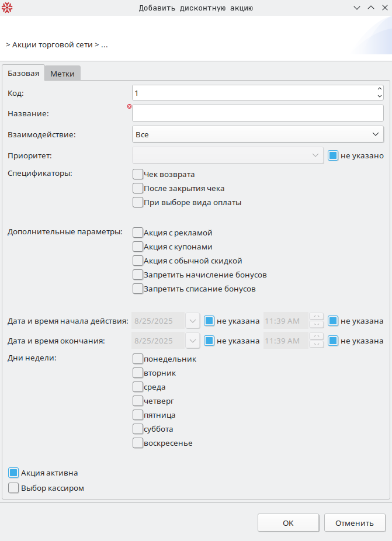Viewport: 392px width, 541px height.
Task: Click the red error marker beside Название
Action: click(129, 106)
